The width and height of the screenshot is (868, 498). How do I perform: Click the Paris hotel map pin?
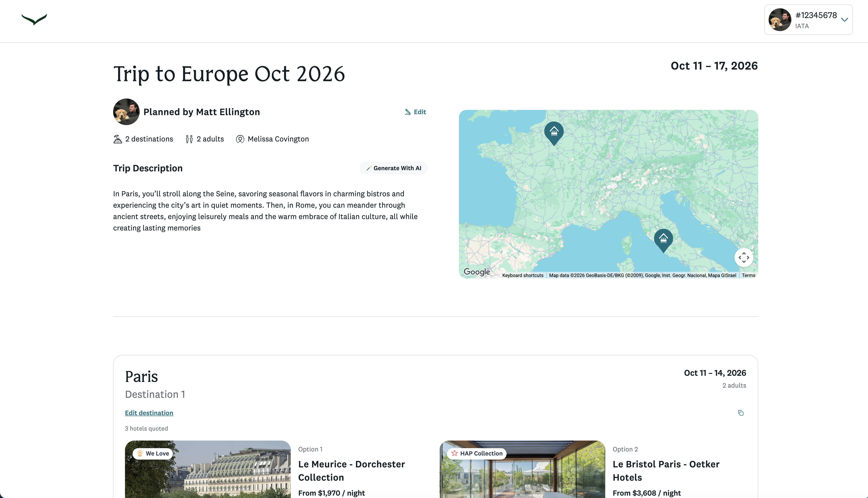pos(554,133)
